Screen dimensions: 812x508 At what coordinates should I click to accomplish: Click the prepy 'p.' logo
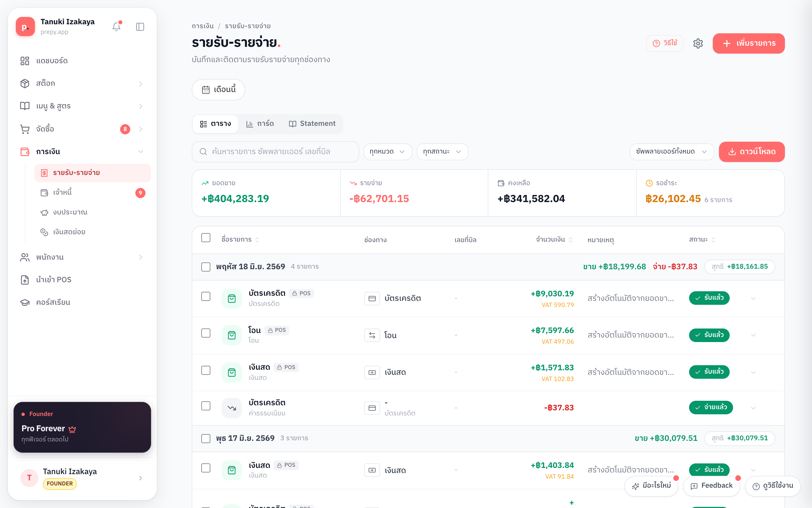pos(25,27)
